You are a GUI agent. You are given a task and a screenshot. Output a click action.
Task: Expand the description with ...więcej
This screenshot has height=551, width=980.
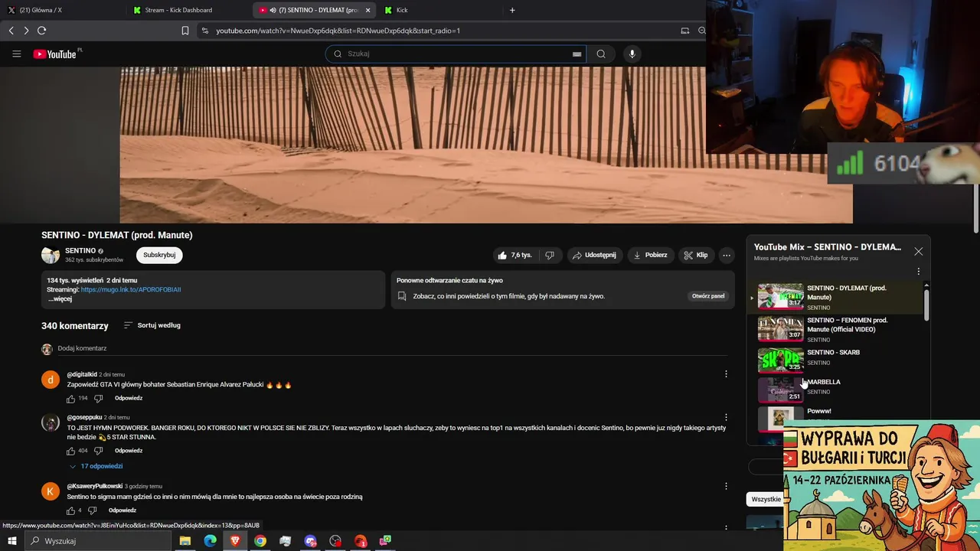pyautogui.click(x=60, y=299)
